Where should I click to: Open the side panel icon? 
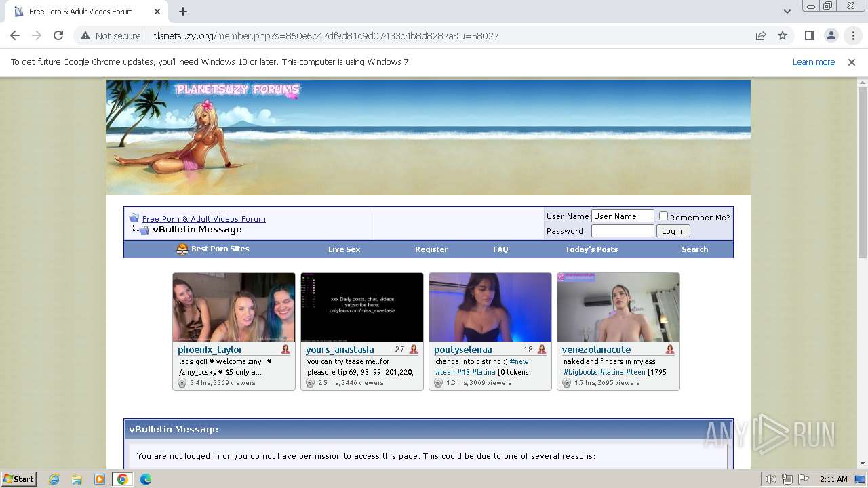click(x=809, y=36)
